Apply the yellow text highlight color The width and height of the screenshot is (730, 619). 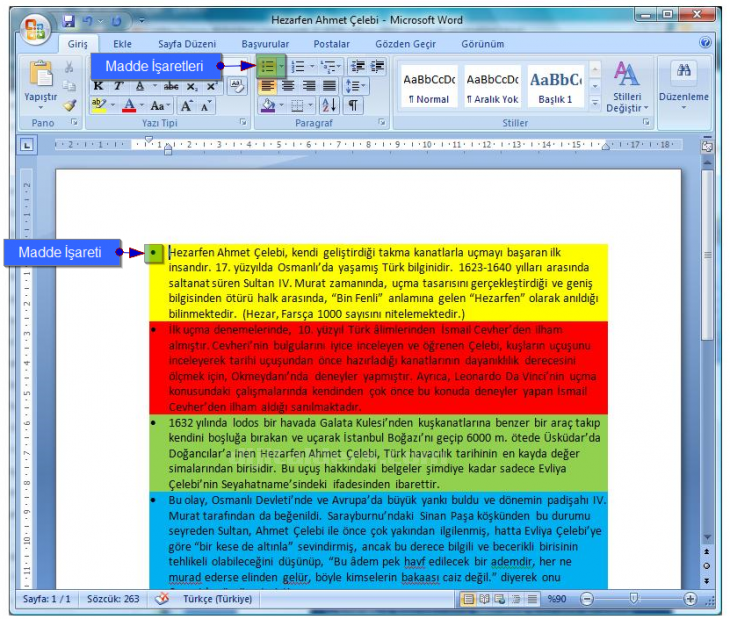click(99, 106)
